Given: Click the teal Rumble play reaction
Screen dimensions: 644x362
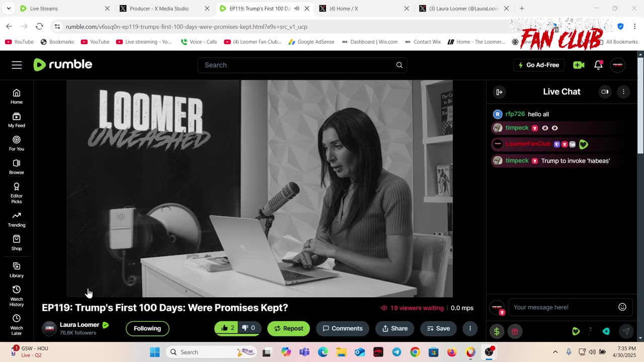Looking at the screenshot, I should [x=606, y=331].
